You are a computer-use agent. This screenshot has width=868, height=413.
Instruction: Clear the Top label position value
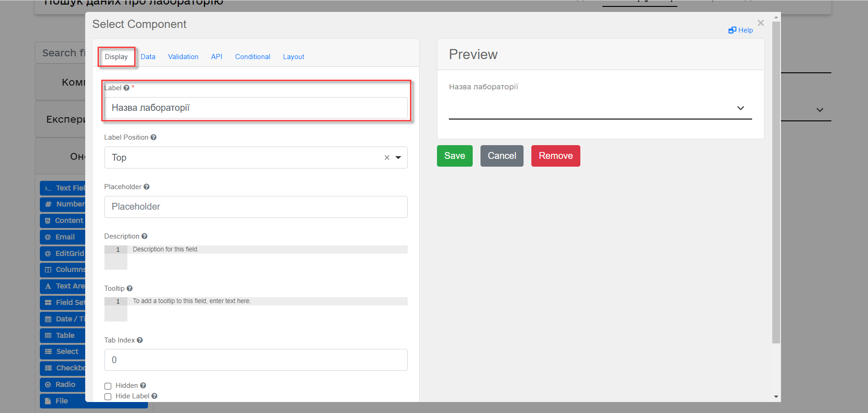click(x=387, y=158)
